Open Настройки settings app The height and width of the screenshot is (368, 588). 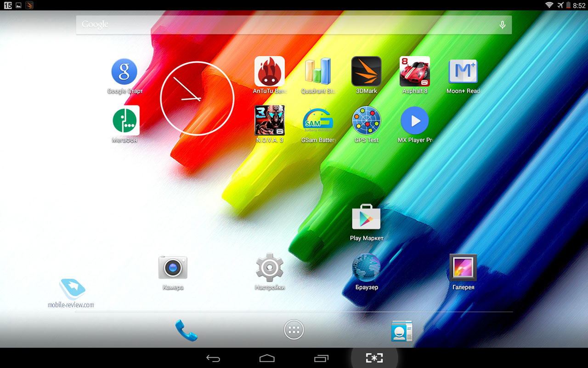pos(270,267)
